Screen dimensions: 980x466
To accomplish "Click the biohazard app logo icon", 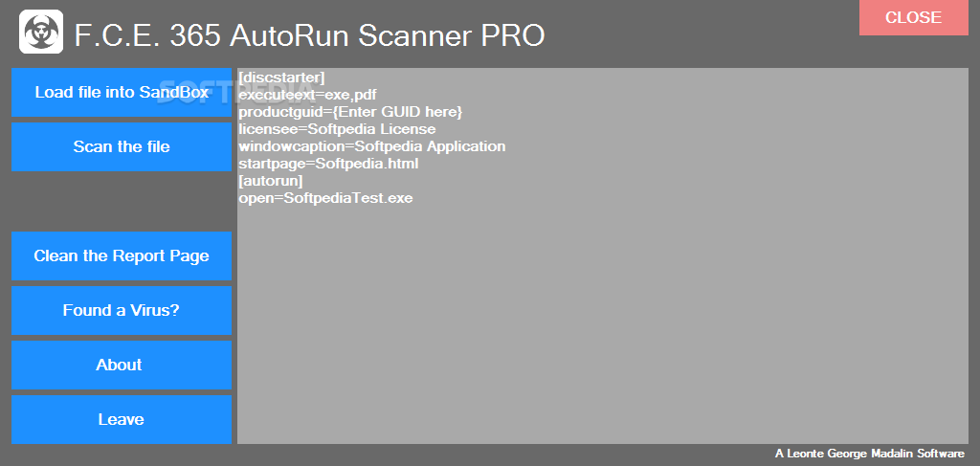I will pos(41,32).
